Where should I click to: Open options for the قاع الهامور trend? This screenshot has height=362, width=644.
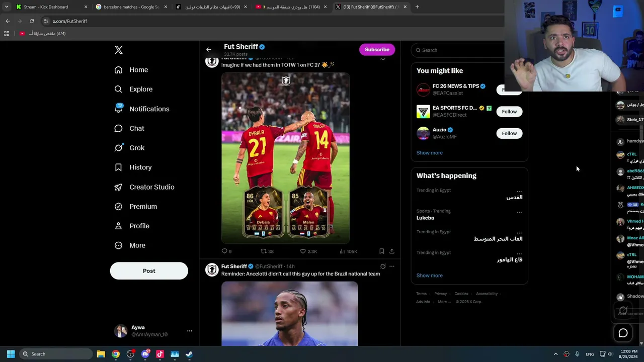tap(519, 253)
